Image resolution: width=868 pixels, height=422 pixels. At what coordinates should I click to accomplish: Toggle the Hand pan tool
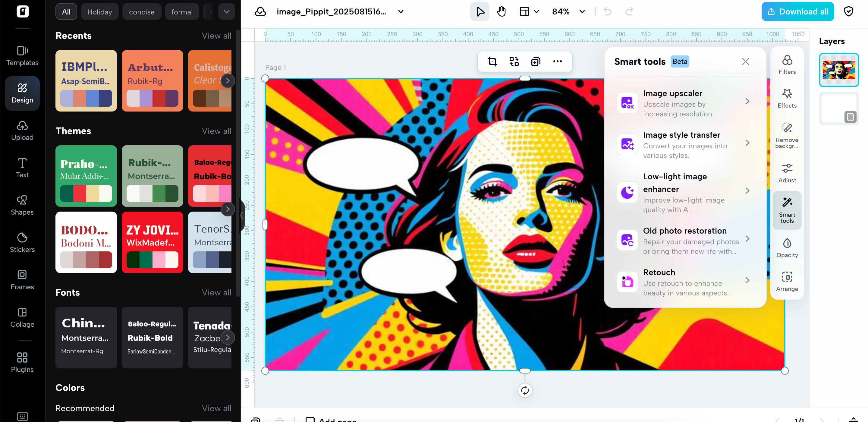(501, 11)
